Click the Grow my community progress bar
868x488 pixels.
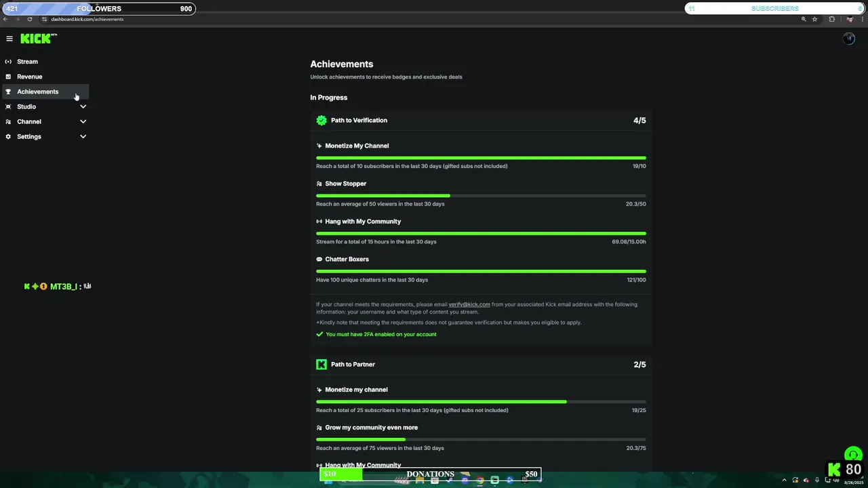[x=481, y=440]
